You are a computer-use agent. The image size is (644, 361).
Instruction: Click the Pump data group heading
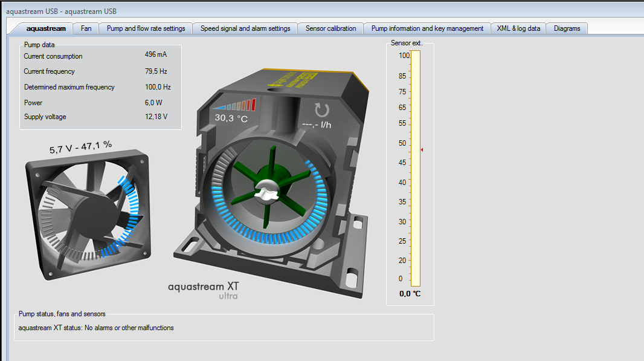point(39,44)
